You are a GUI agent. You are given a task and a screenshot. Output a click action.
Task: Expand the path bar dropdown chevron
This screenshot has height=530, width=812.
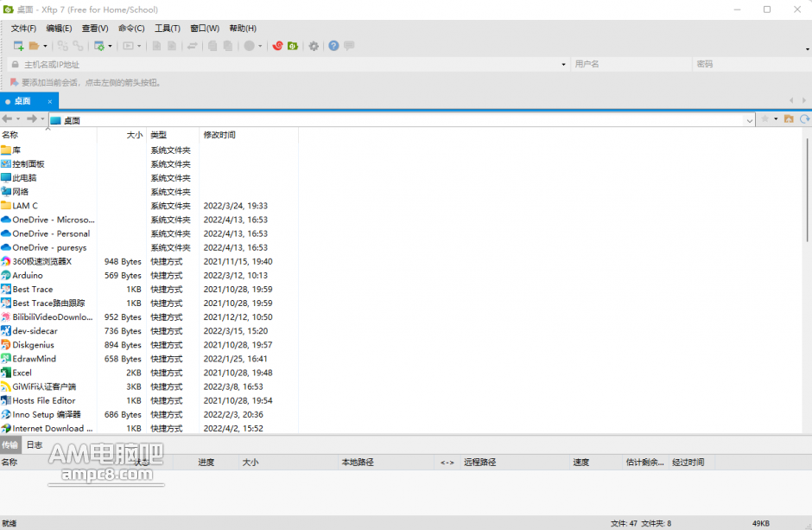(x=749, y=121)
